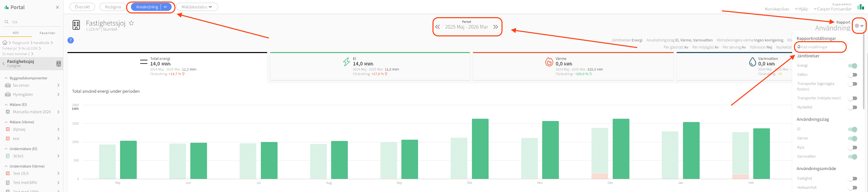Screen dimensions: 868x192
Task: Click the El lightning bolt icon
Action: point(346,62)
